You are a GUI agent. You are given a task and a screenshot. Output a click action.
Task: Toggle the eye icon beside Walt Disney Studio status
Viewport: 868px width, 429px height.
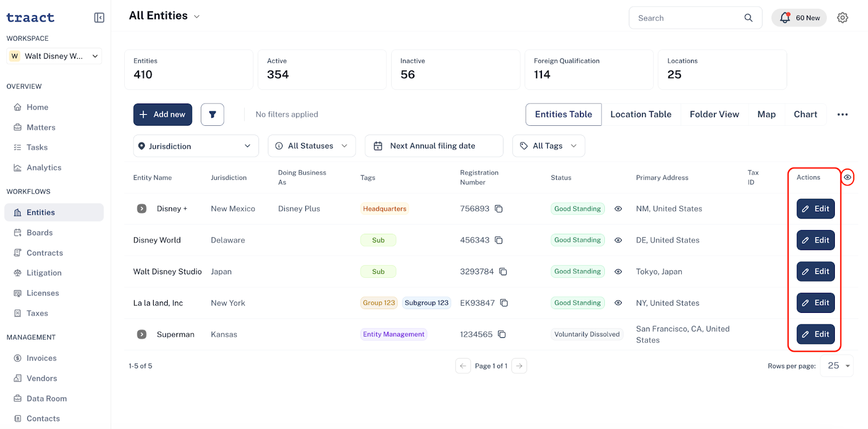[618, 272]
